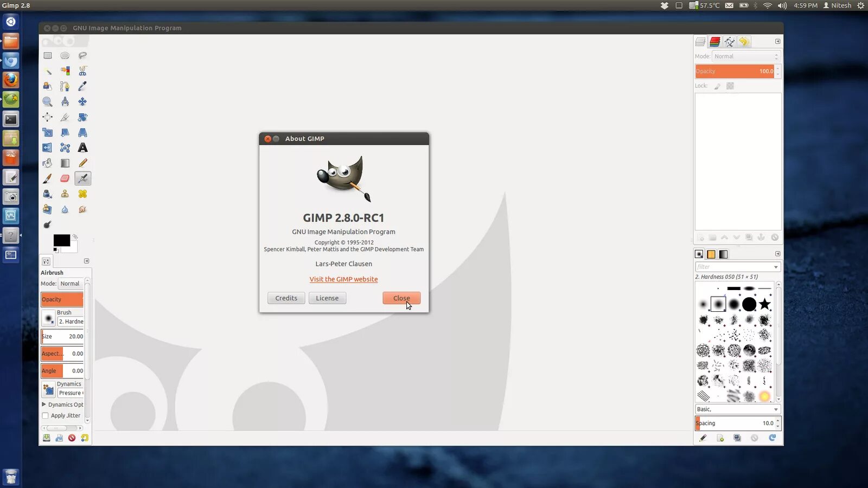
Task: Select the Move tool
Action: [82, 101]
